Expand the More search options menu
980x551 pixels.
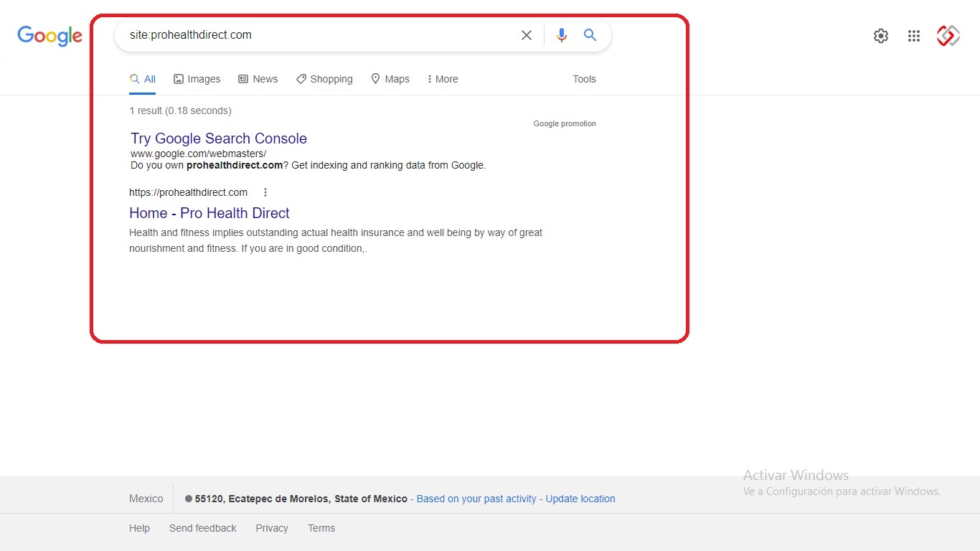(x=443, y=79)
